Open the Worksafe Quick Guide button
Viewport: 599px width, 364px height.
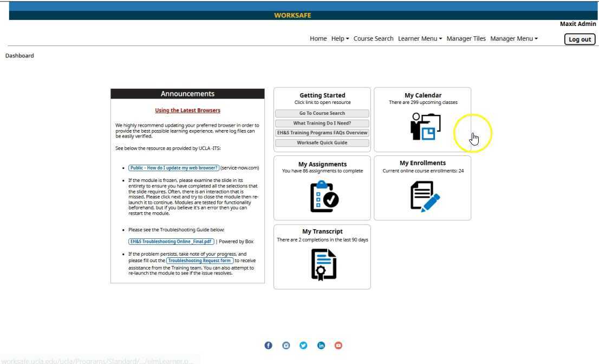pyautogui.click(x=322, y=143)
